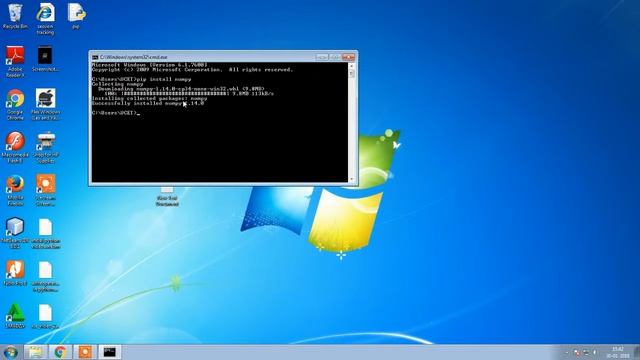
Task: Open the black Screenshot thumbnail file
Action: click(45, 59)
